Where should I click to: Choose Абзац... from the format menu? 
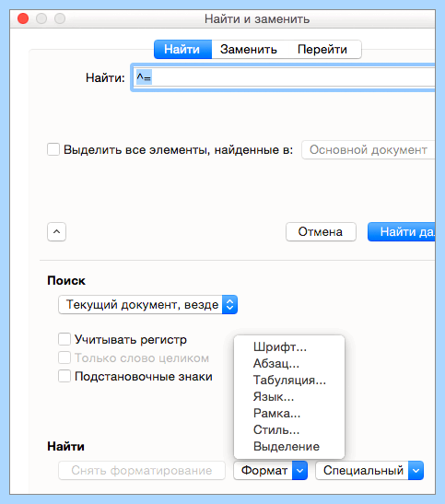289,364
